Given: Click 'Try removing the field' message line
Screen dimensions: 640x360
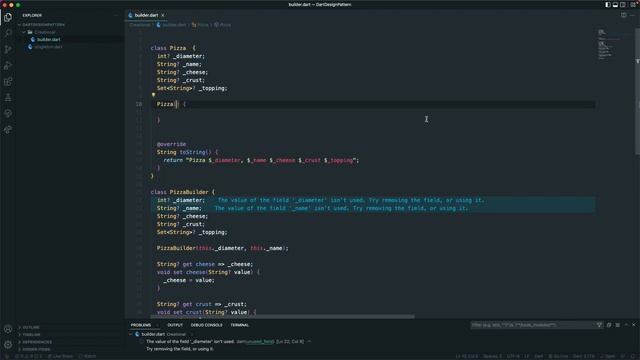Looking at the screenshot, I should (180, 349).
